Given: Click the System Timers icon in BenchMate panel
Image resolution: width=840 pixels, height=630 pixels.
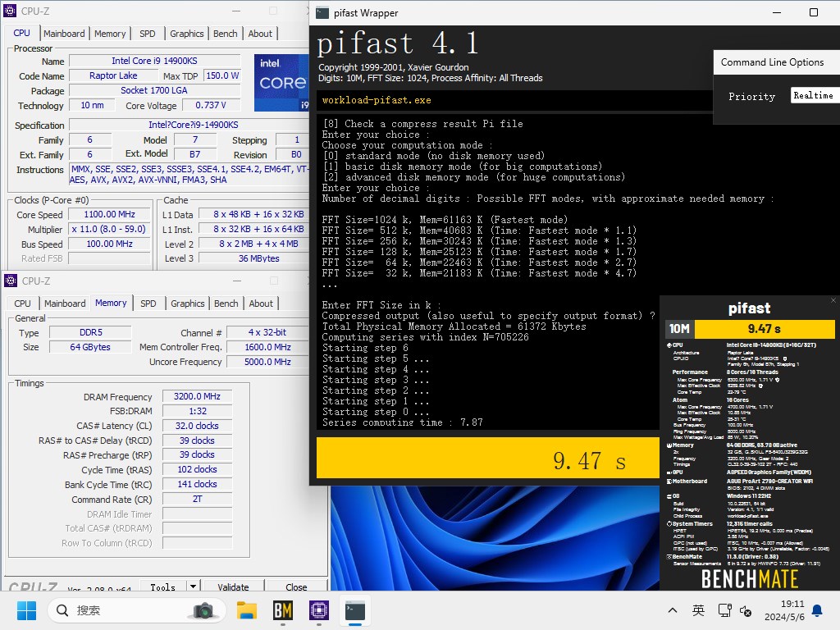Looking at the screenshot, I should tap(669, 524).
